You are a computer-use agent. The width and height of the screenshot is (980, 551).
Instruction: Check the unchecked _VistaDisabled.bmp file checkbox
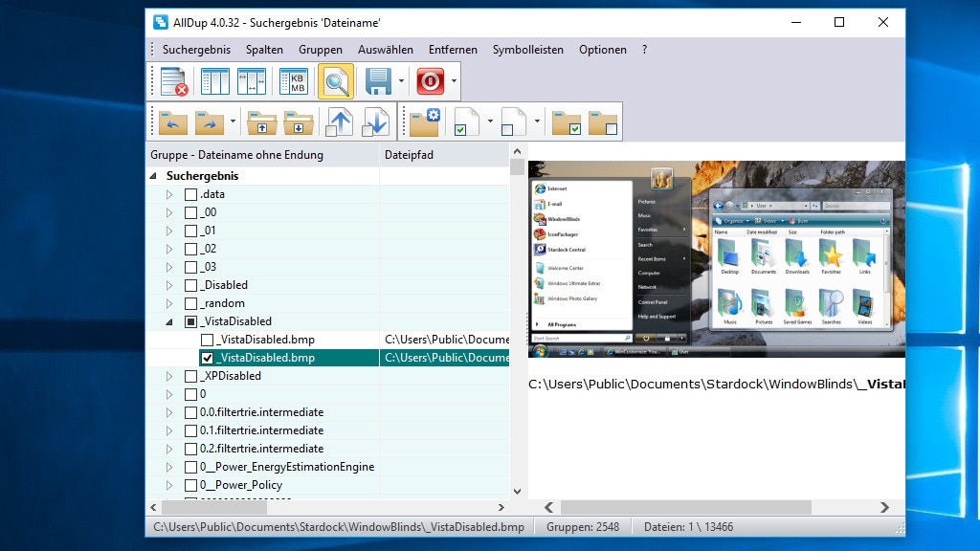coord(208,340)
